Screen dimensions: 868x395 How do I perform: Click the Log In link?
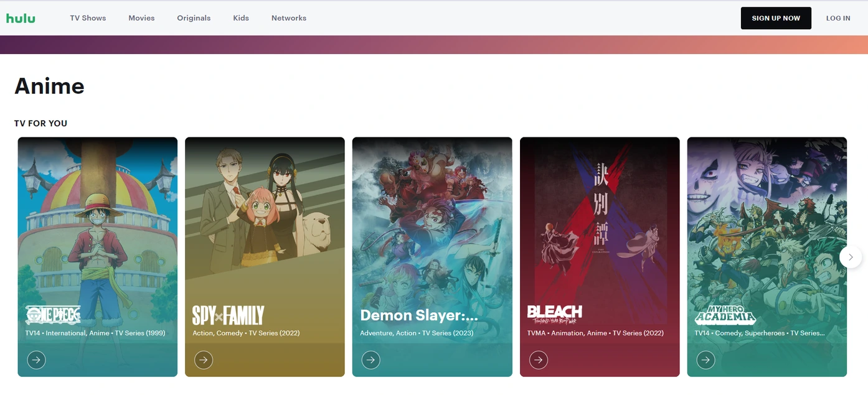(x=838, y=18)
